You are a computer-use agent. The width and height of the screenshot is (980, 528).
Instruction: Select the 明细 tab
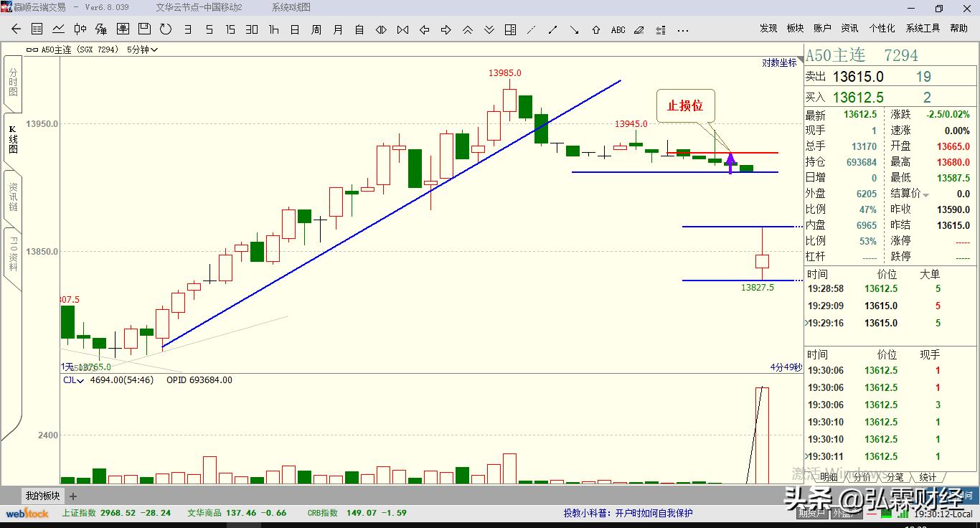click(x=829, y=477)
